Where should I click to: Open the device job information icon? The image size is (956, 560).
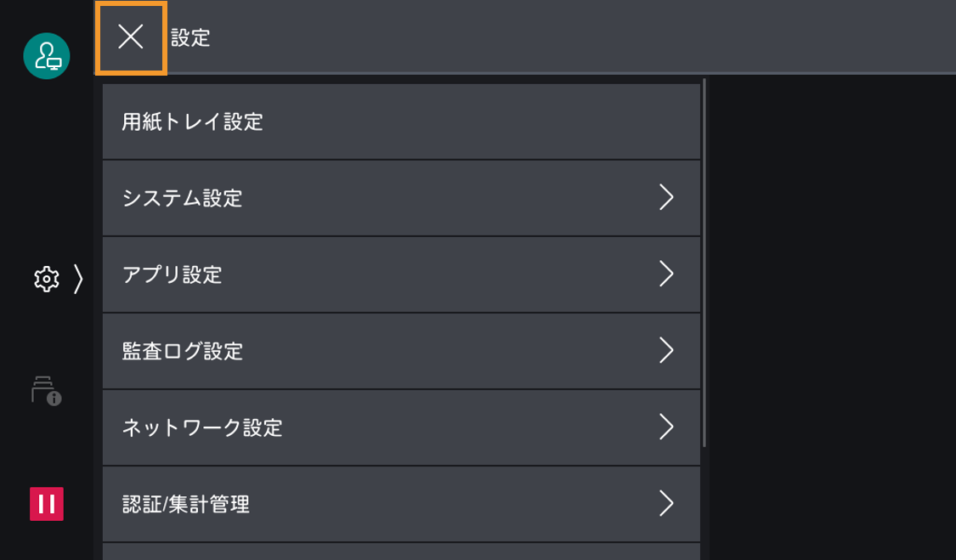click(47, 390)
